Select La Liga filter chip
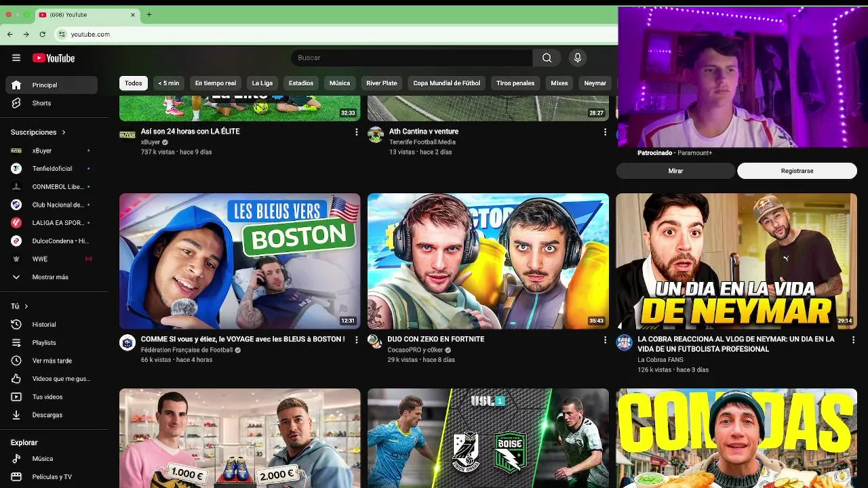 pos(262,83)
